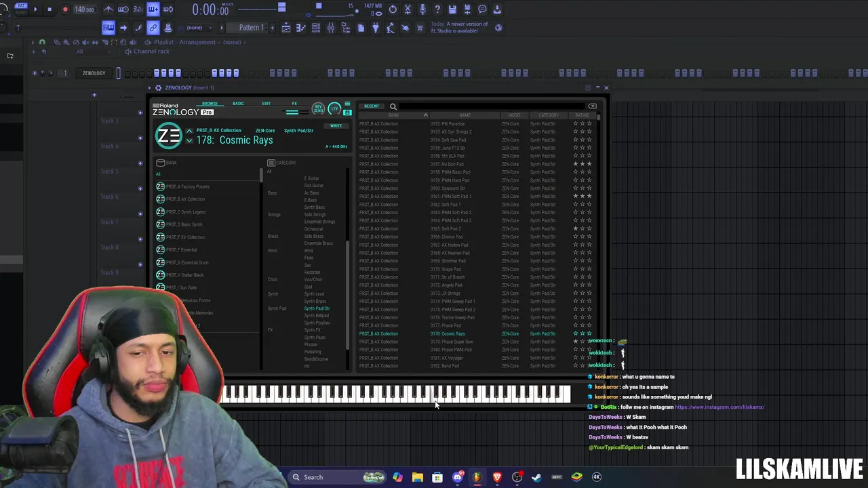Click the preset search magnifier icon
Screen dimensions: 868x488
393,106
